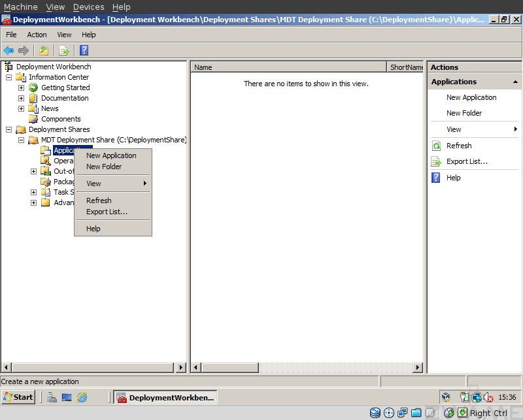Click the Export List toolbar icon
This screenshot has width=523, height=420.
point(64,51)
